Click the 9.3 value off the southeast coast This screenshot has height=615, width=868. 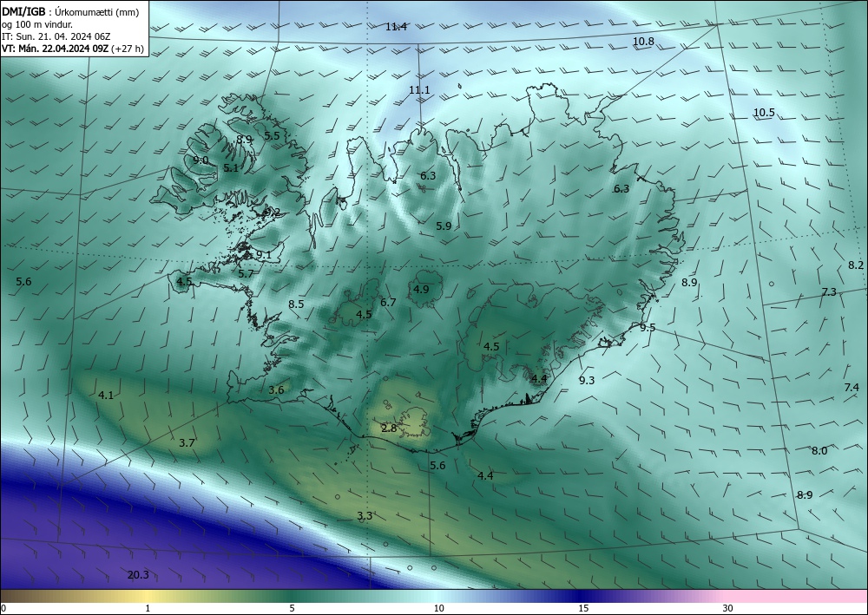[x=587, y=380]
